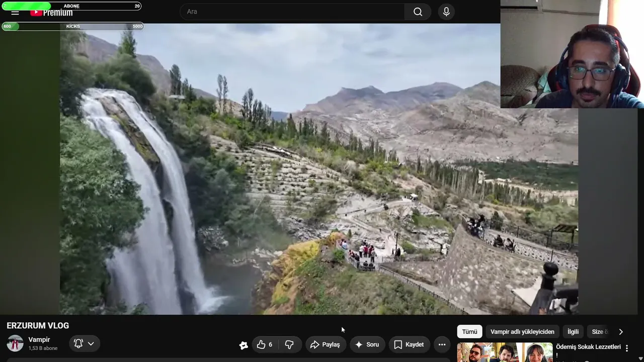Open options menu for Ödemiş Sokak Lezzetleri
Viewport: 644px width, 362px height.
coord(627,348)
